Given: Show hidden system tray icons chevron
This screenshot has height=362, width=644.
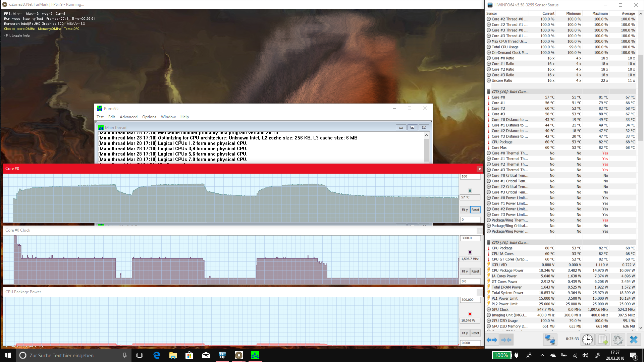Looking at the screenshot, I should coord(542,355).
